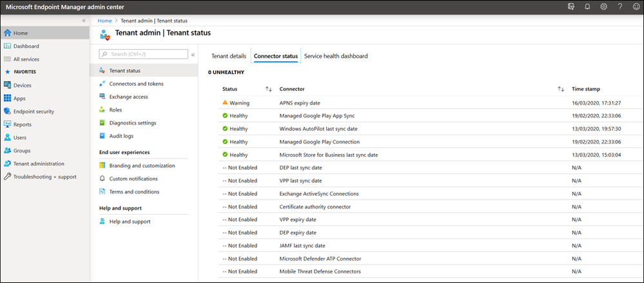Click the Search (Ctrl+/) input field
This screenshot has width=644, height=283.
143,54
